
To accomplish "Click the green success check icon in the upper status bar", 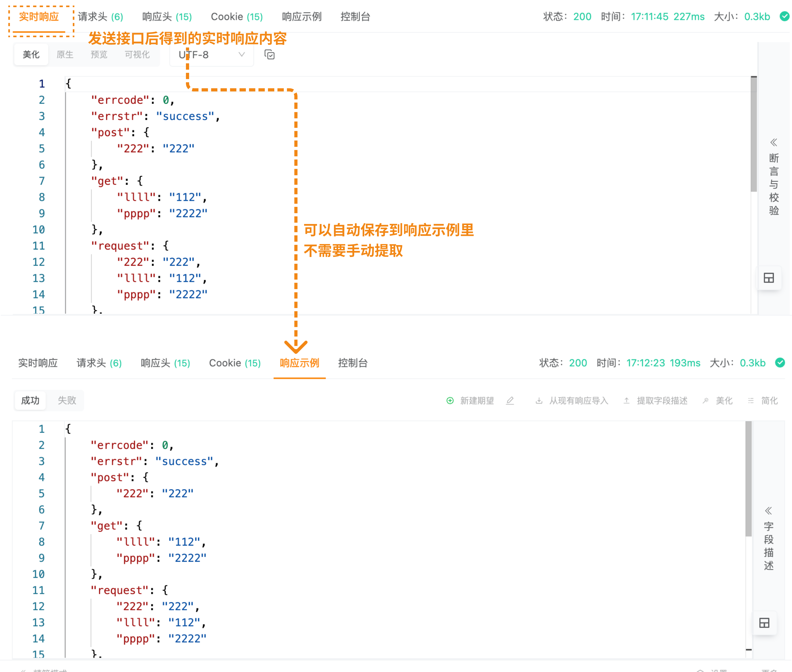I will point(784,16).
